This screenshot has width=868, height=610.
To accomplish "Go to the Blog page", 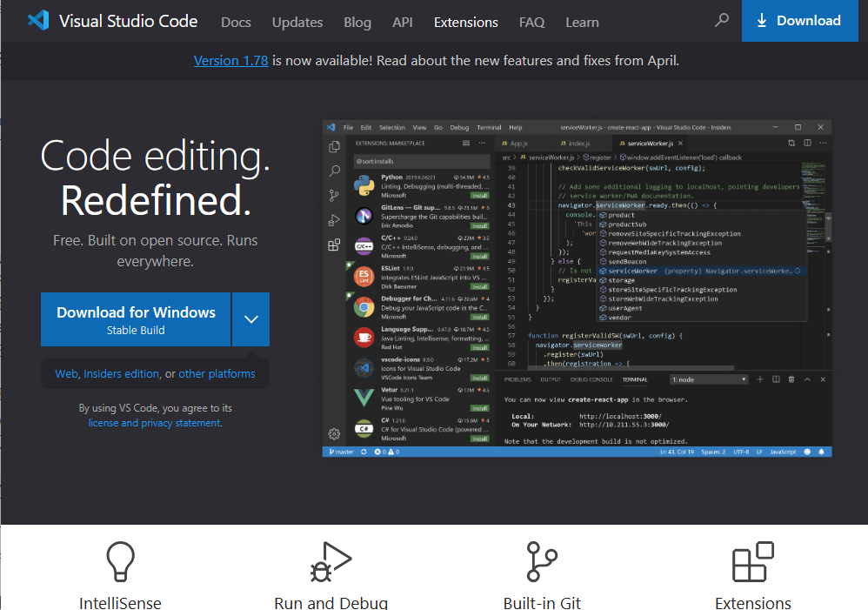I will (x=357, y=22).
